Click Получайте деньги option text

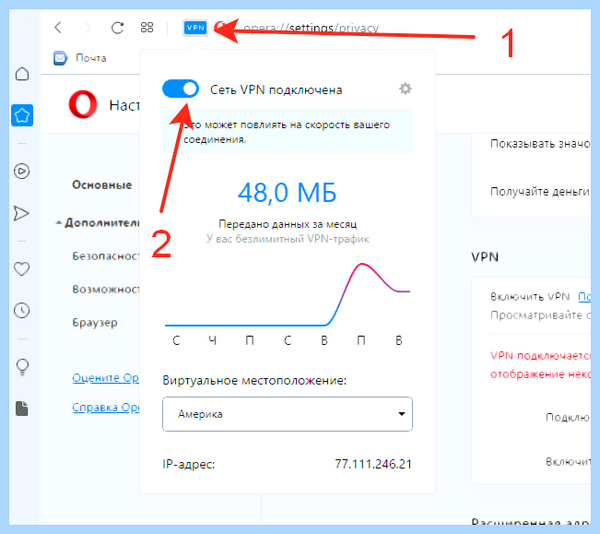point(540,191)
